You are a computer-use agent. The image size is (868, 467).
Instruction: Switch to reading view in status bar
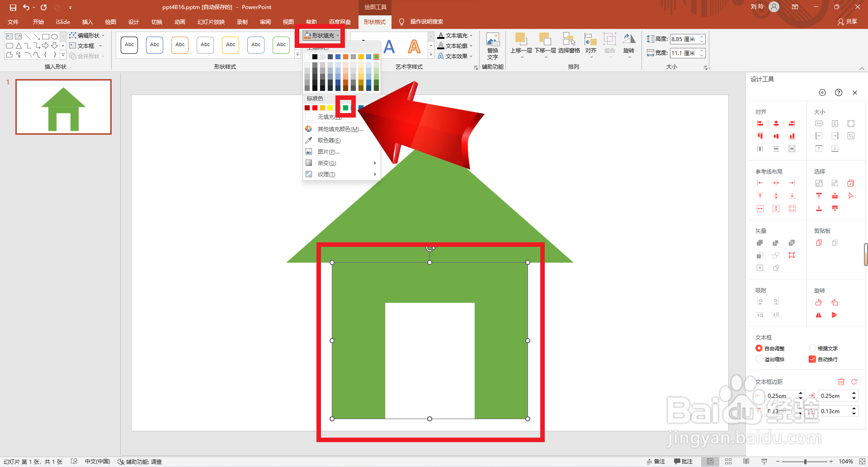point(746,462)
